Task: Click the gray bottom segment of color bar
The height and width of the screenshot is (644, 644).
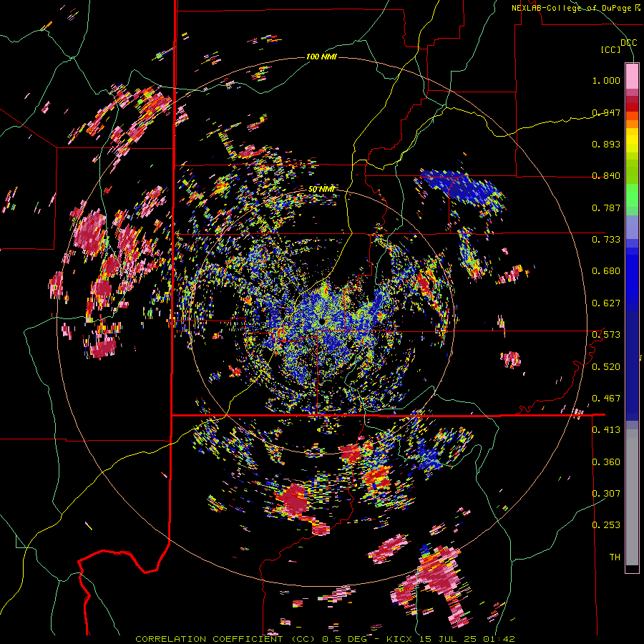Action: [632, 497]
